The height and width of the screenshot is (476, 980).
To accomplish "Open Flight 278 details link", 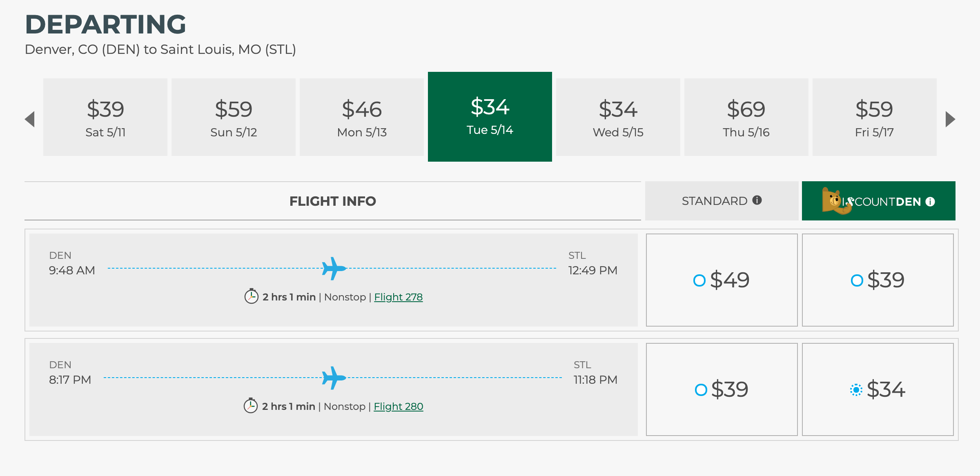I will tap(398, 297).
